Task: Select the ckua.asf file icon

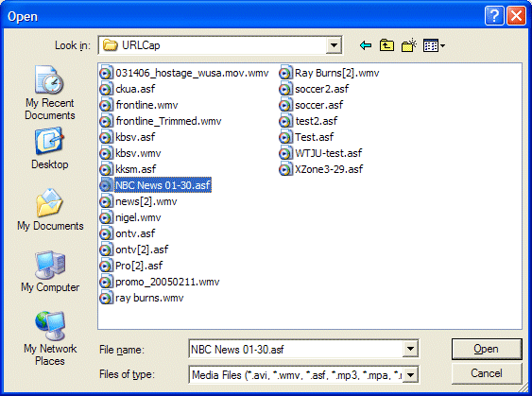Action: [x=106, y=89]
